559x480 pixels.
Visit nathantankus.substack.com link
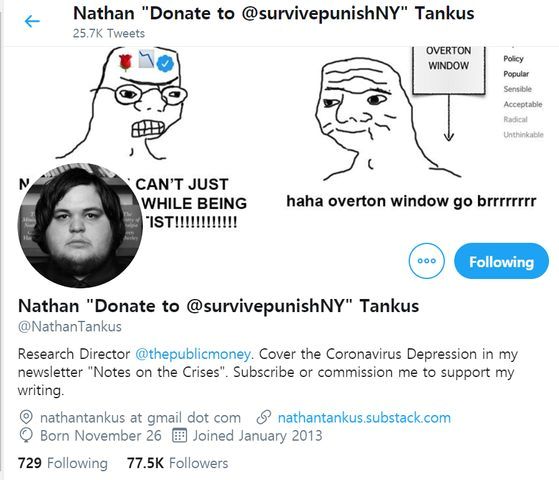point(364,418)
